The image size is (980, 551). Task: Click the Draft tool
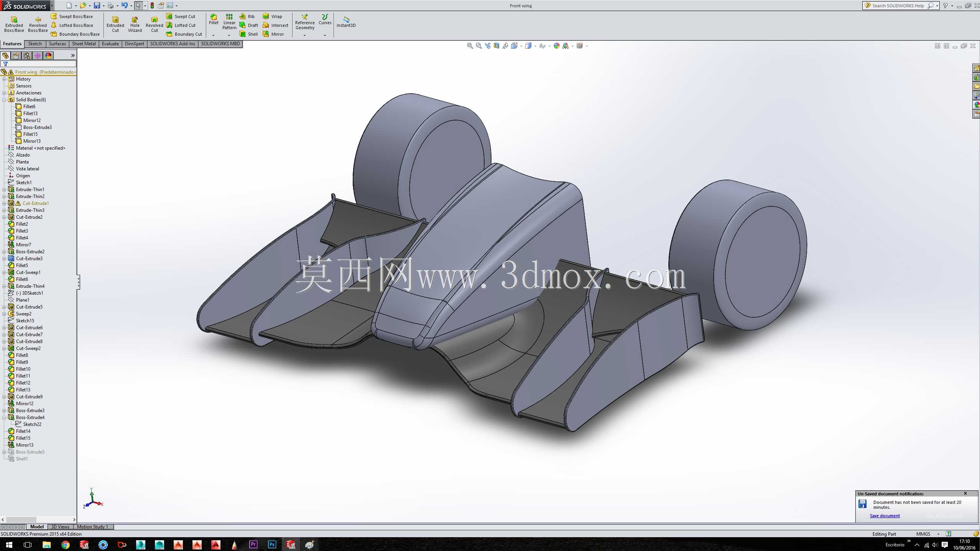249,25
